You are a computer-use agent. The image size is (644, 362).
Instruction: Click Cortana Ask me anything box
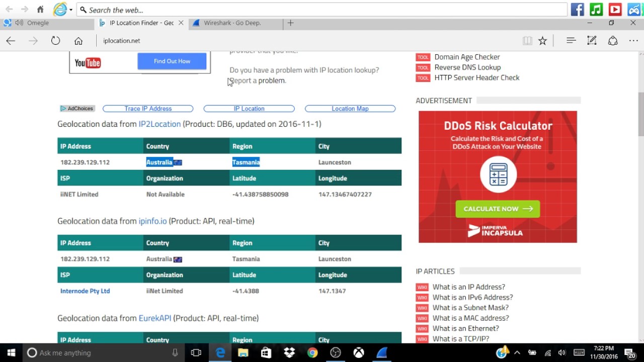104,353
